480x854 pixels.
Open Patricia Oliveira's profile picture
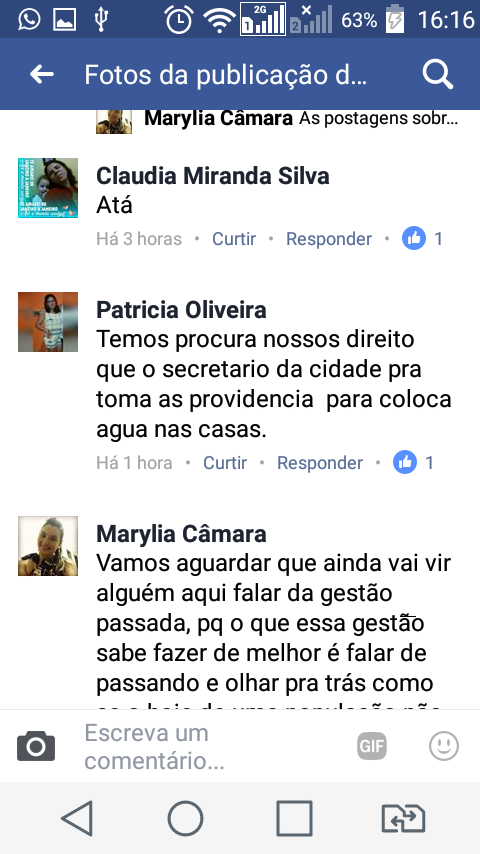pos(48,322)
